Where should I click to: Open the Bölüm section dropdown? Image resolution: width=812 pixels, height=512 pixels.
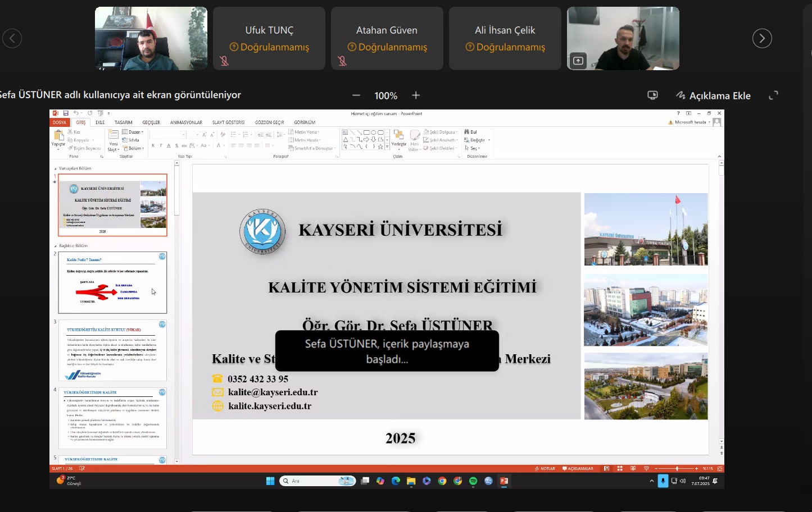point(134,148)
